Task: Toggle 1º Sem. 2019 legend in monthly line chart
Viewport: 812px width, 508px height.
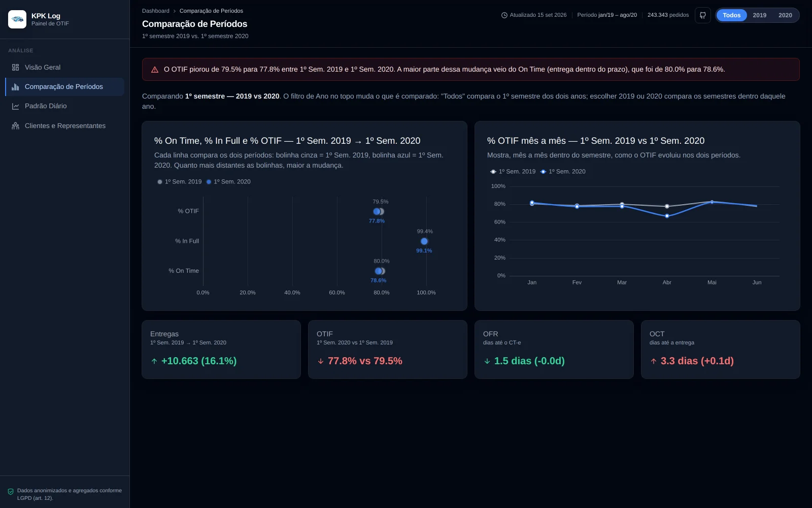Action: 513,172
